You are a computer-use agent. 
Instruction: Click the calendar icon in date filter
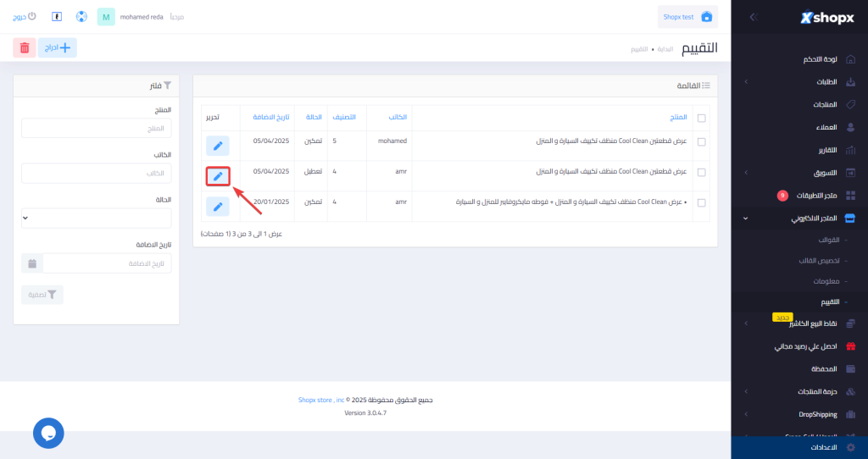click(x=32, y=263)
